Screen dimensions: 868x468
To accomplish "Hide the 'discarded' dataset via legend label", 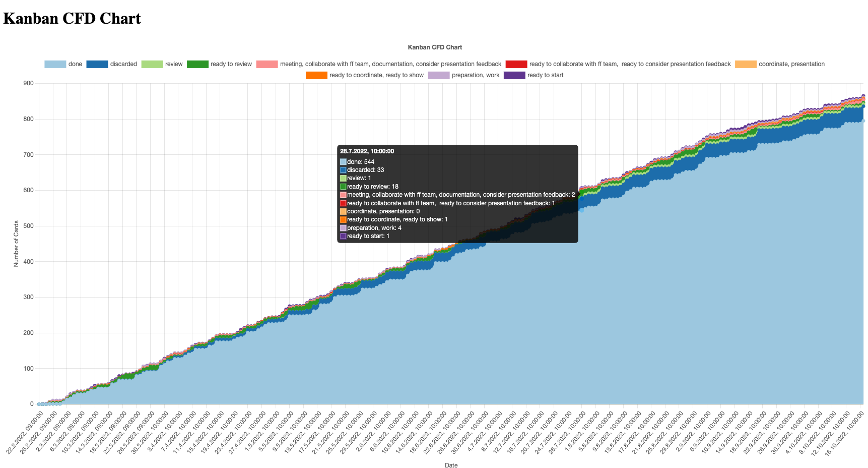I will pyautogui.click(x=123, y=64).
